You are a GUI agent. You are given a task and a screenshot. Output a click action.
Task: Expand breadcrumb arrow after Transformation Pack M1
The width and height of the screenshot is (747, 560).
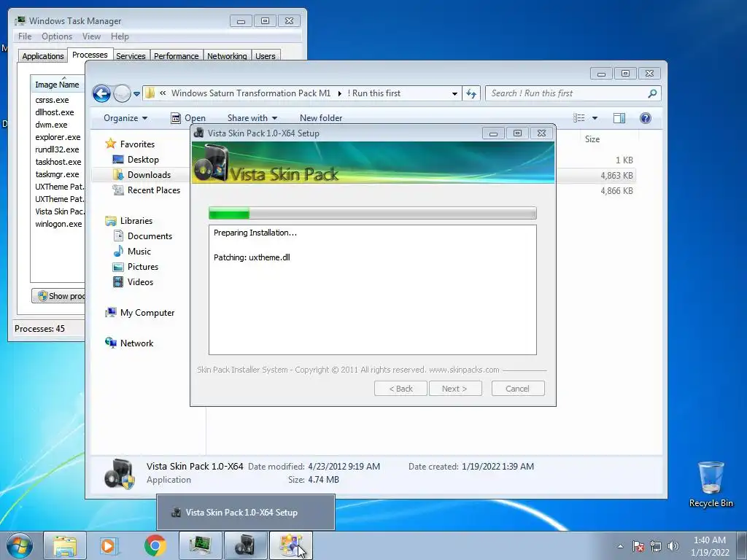339,94
